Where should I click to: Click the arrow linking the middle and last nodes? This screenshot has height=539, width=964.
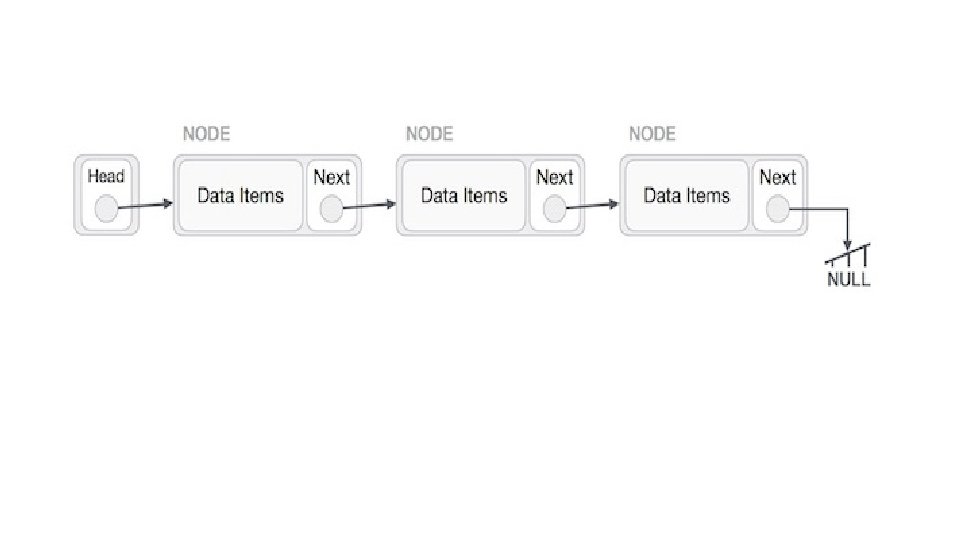click(x=592, y=207)
